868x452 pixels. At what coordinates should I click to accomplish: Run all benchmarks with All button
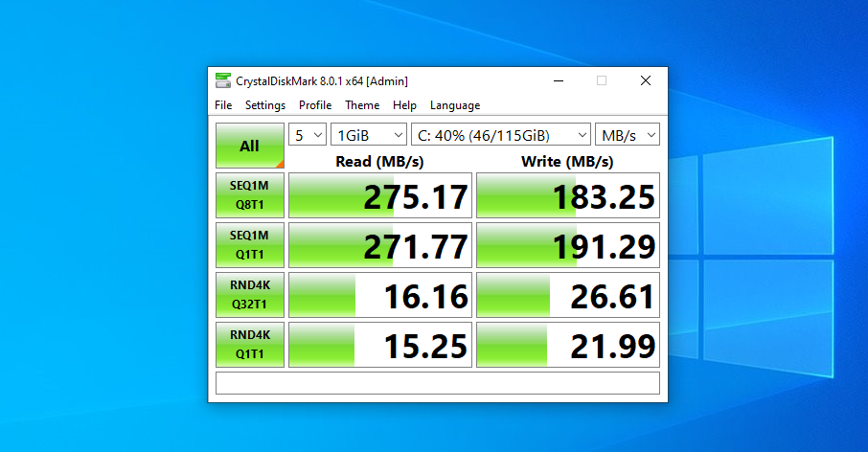(250, 146)
